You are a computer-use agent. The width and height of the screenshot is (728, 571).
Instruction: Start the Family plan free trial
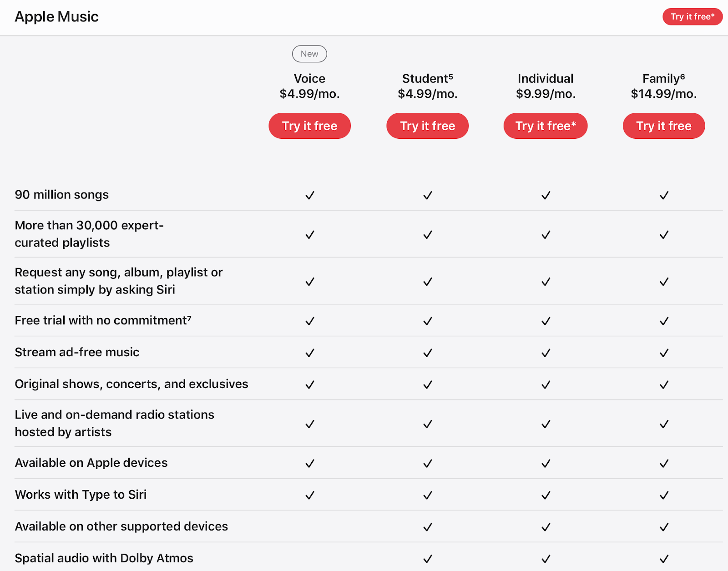coord(664,126)
